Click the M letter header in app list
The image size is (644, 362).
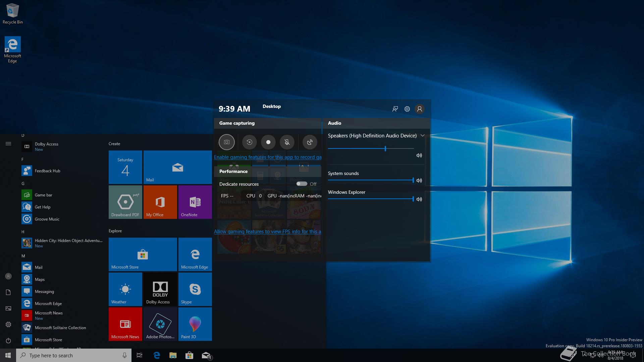coord(23,256)
